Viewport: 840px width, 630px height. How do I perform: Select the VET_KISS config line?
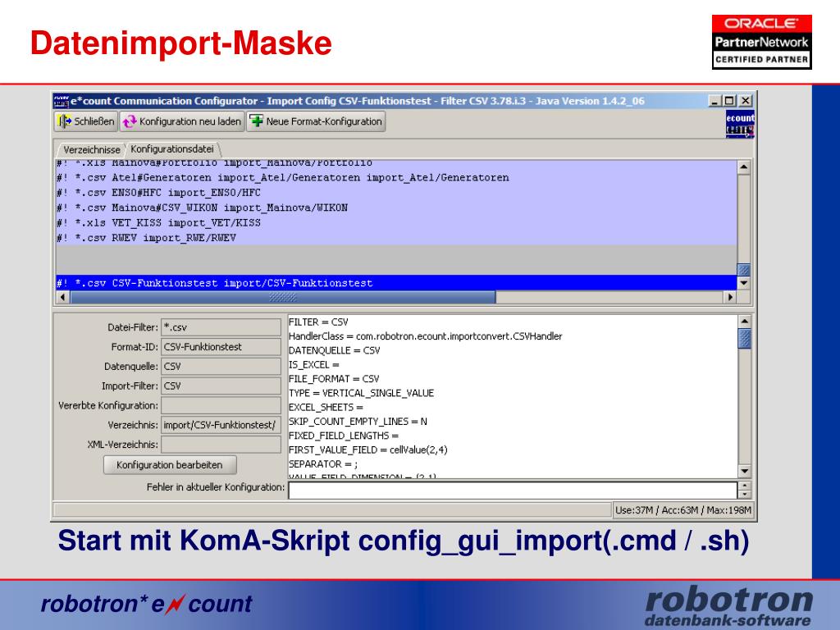click(x=396, y=223)
